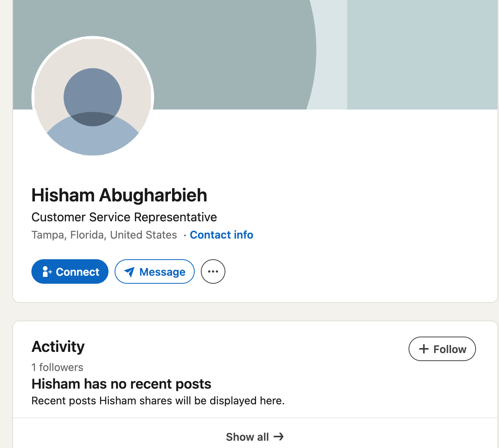The width and height of the screenshot is (499, 448).
Task: Click the person-plus icon on Connect
Action: (x=47, y=271)
